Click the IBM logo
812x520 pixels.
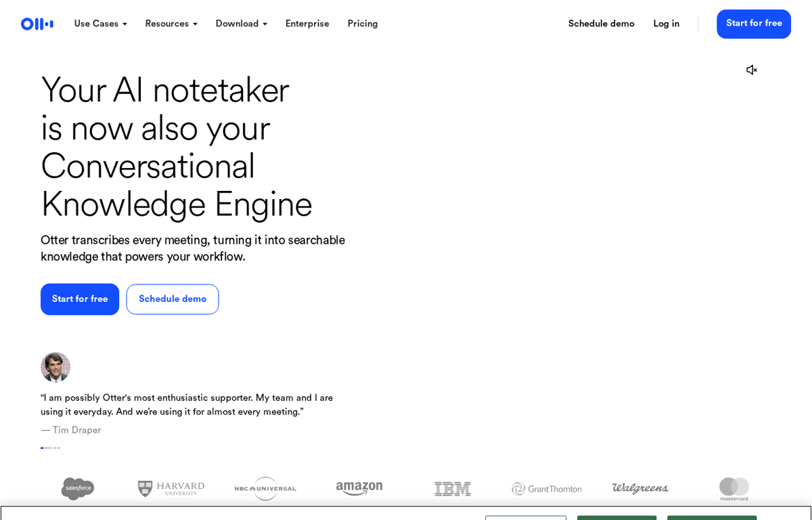(x=453, y=489)
